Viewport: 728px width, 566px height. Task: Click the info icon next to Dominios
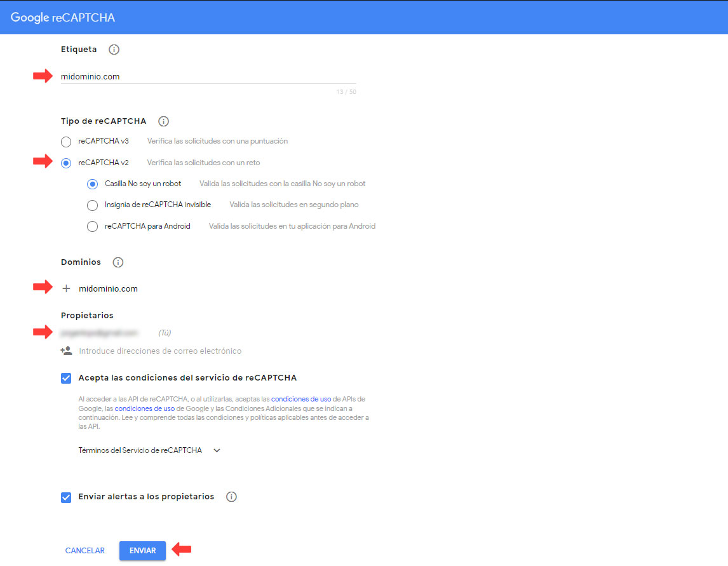[118, 262]
